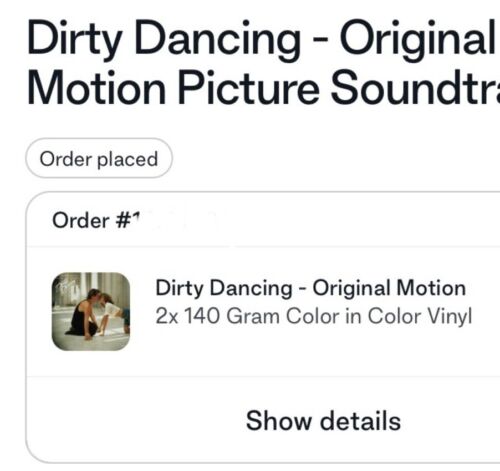Click the Motion Picture Soundtrack heading line
Viewport: 500px width, 471px height.
tap(263, 88)
